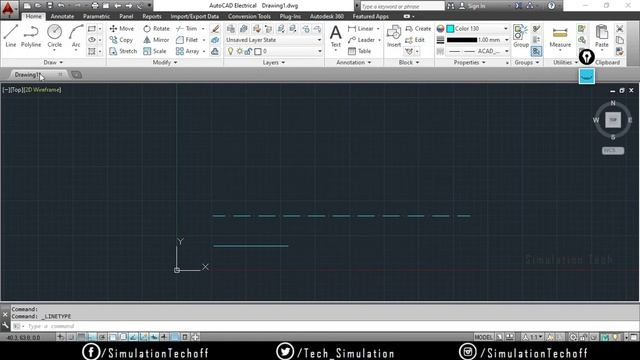This screenshot has height=360, width=640.
Task: Select the Polyline tool
Action: (31, 36)
